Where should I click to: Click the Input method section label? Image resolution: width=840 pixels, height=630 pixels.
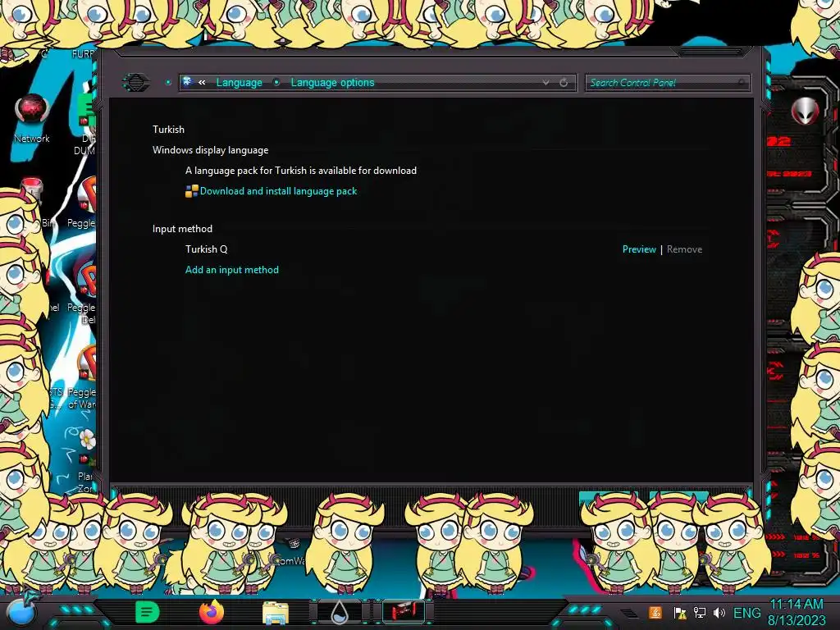(x=182, y=229)
